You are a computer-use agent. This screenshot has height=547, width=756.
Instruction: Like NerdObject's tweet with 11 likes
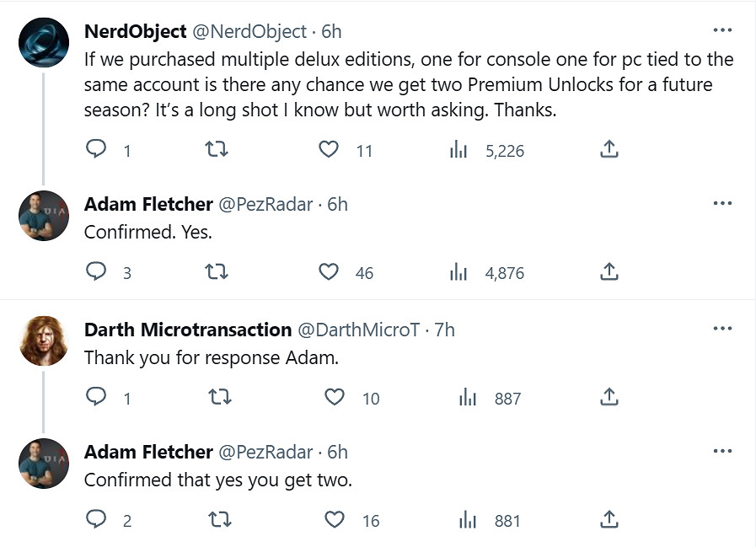click(329, 150)
